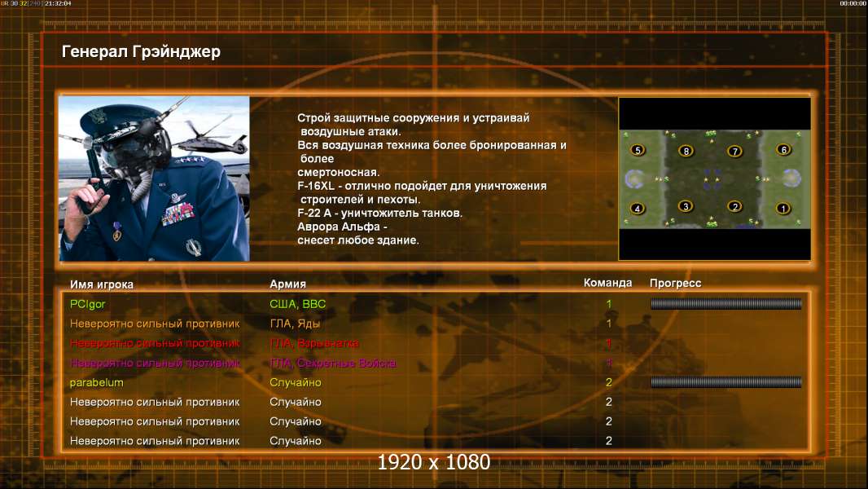The image size is (868, 489).
Task: Select start position 2 on the minimap
Action: point(734,206)
